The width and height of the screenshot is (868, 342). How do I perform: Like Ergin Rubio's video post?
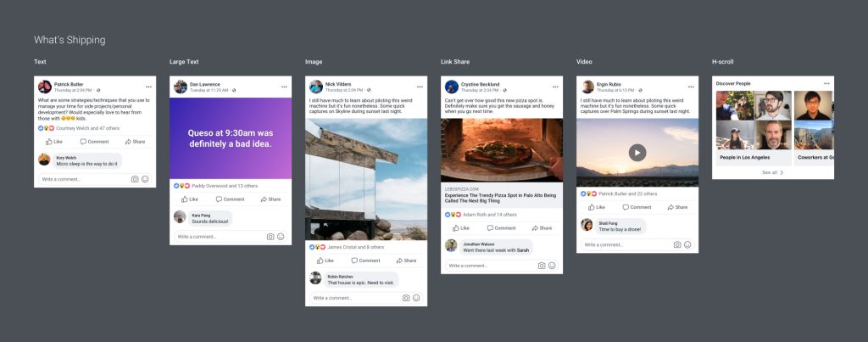click(596, 207)
